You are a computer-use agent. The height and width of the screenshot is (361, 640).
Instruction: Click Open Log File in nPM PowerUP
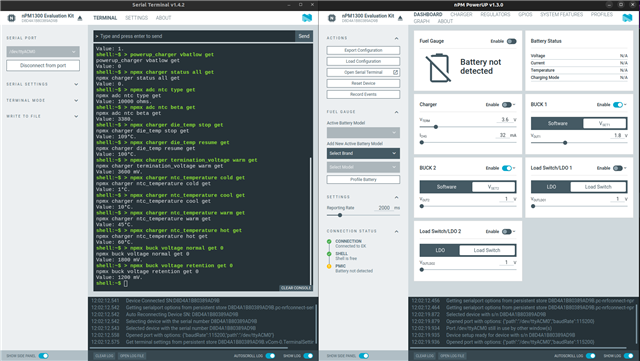[x=453, y=356]
